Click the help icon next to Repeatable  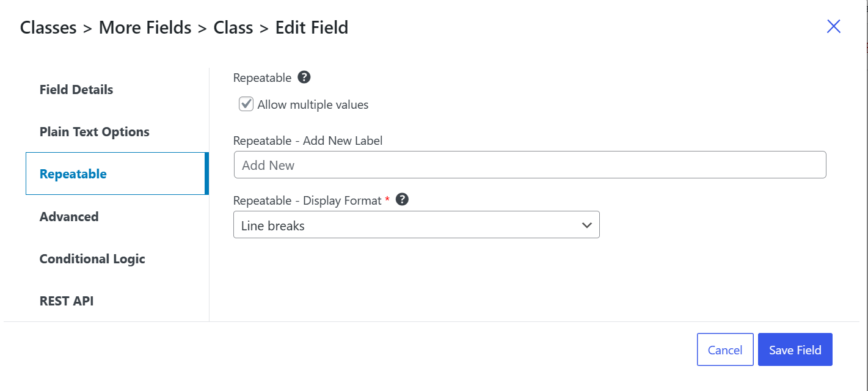click(x=304, y=78)
